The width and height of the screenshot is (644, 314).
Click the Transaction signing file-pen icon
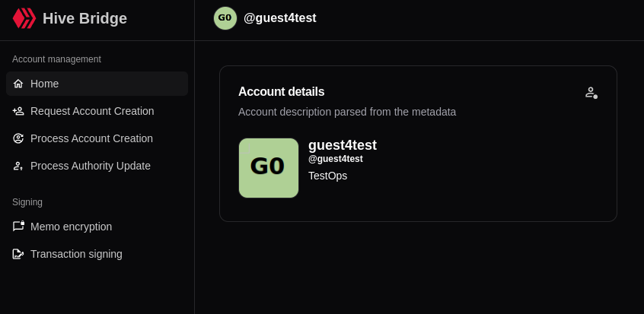pos(18,254)
